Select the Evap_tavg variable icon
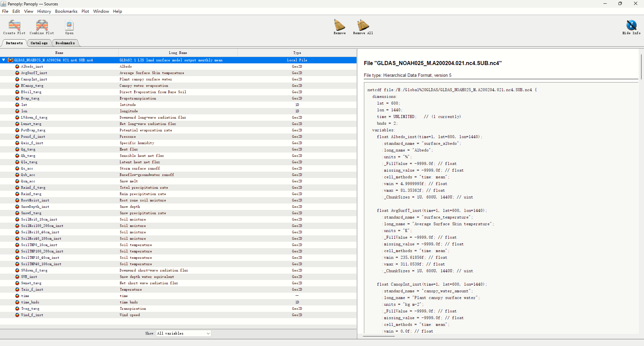 (x=17, y=98)
